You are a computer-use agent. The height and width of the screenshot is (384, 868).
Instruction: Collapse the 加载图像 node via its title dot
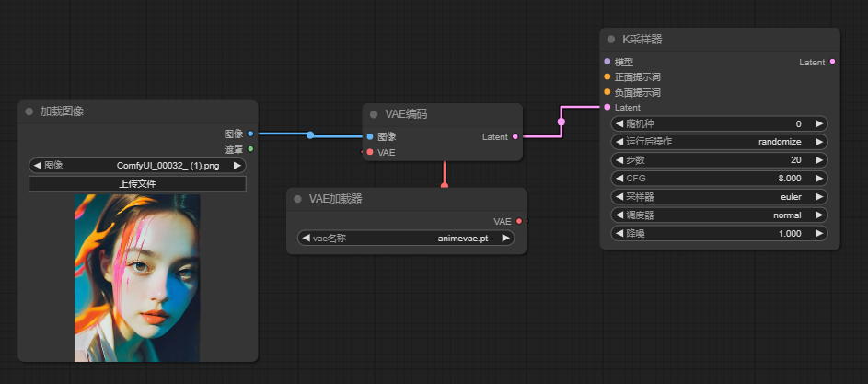pyautogui.click(x=29, y=111)
